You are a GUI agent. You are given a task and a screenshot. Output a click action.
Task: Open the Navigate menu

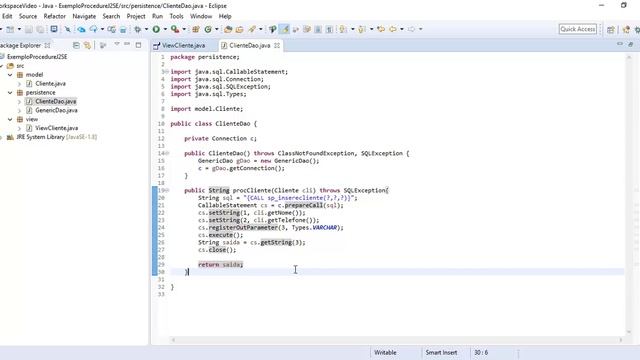click(x=84, y=16)
